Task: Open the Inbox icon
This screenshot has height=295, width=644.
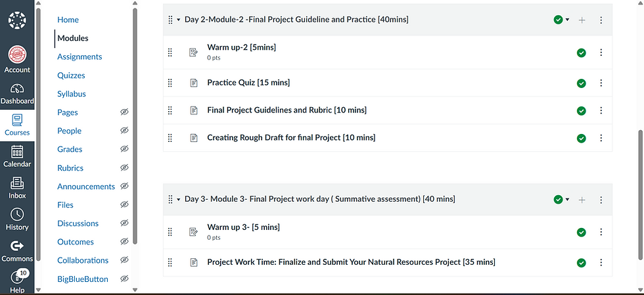Action: click(17, 188)
